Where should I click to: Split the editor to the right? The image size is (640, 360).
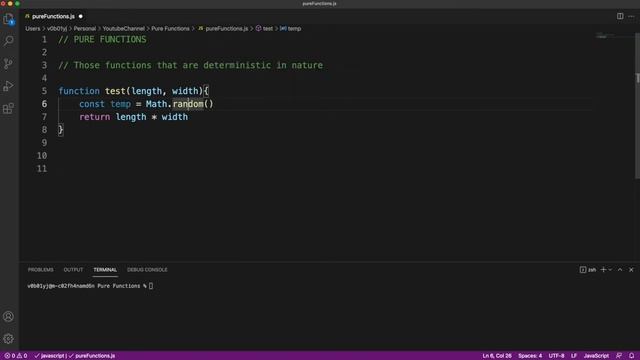(x=620, y=16)
